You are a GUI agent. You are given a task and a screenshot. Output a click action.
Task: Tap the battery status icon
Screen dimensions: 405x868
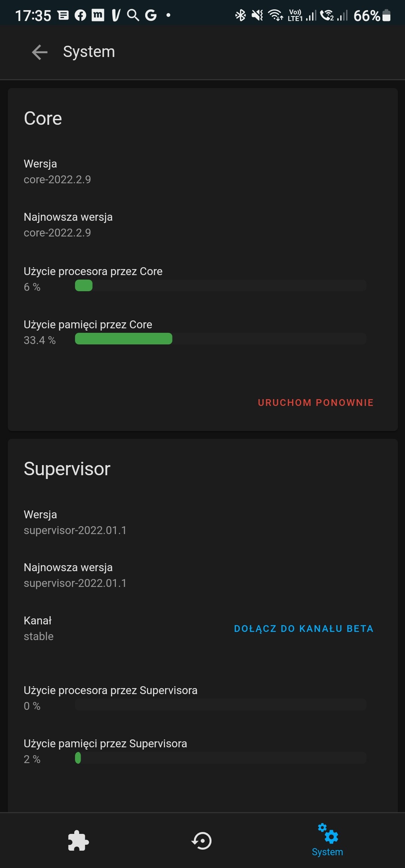pyautogui.click(x=387, y=15)
